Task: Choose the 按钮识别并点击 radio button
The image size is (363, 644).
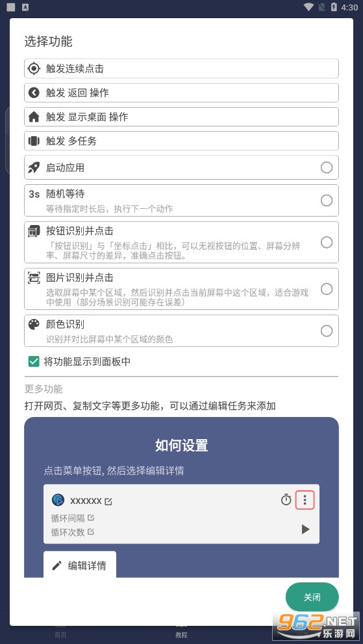Action: [327, 243]
